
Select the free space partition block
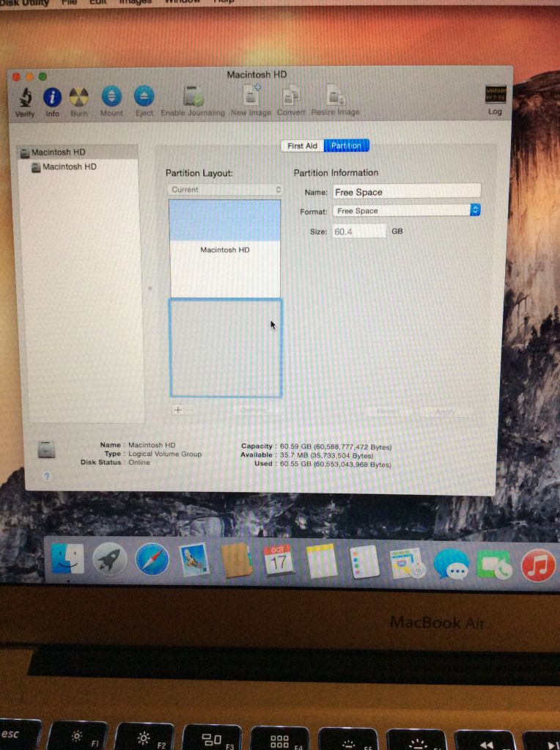[x=226, y=348]
